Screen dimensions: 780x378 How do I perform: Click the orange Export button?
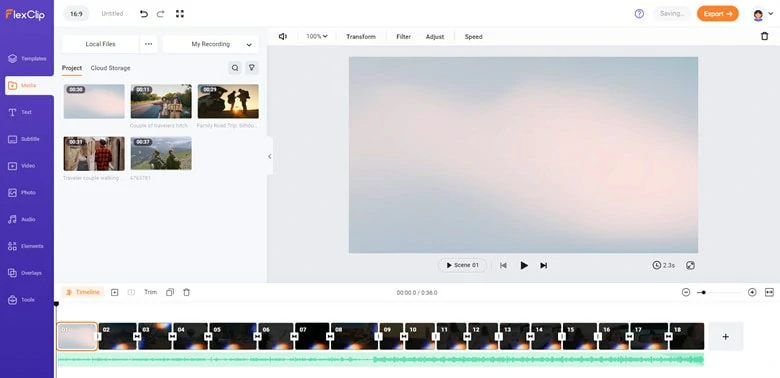click(717, 14)
